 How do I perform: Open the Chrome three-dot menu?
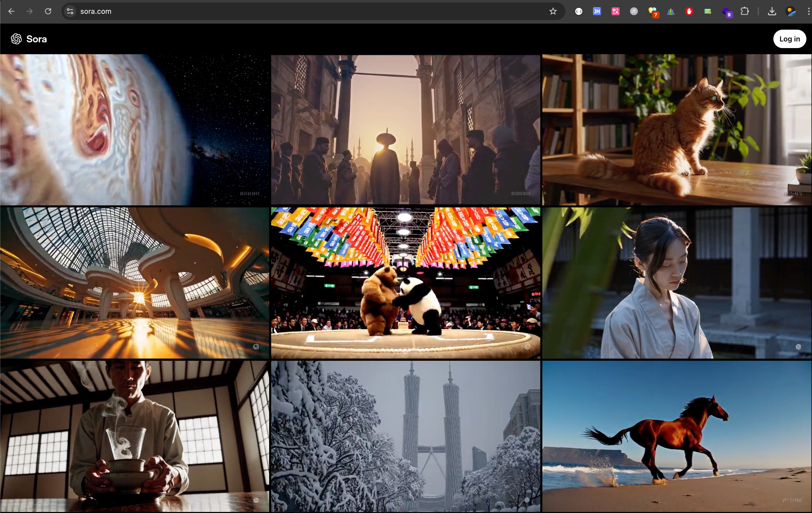tap(808, 12)
